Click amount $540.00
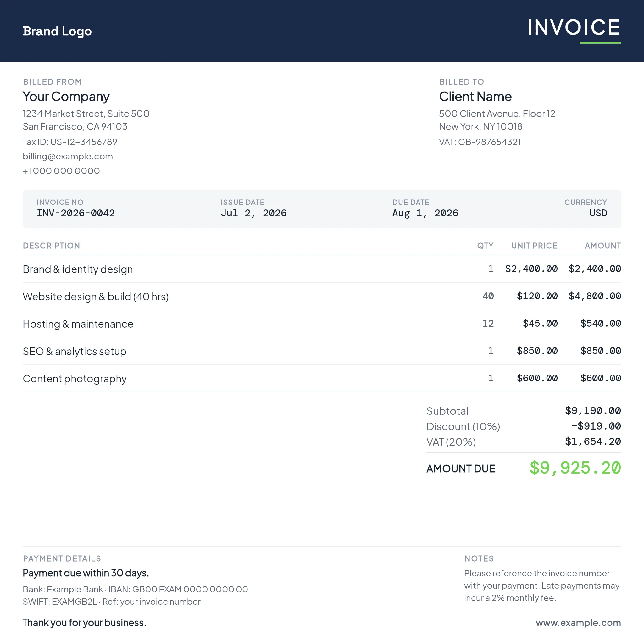 click(x=601, y=323)
